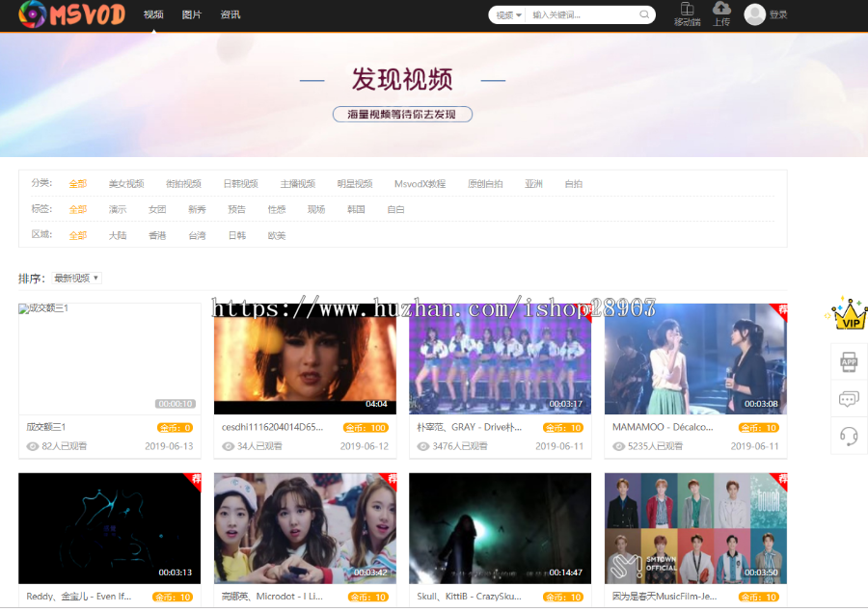Focus the keyword search input
The image size is (868, 612).
click(x=583, y=15)
